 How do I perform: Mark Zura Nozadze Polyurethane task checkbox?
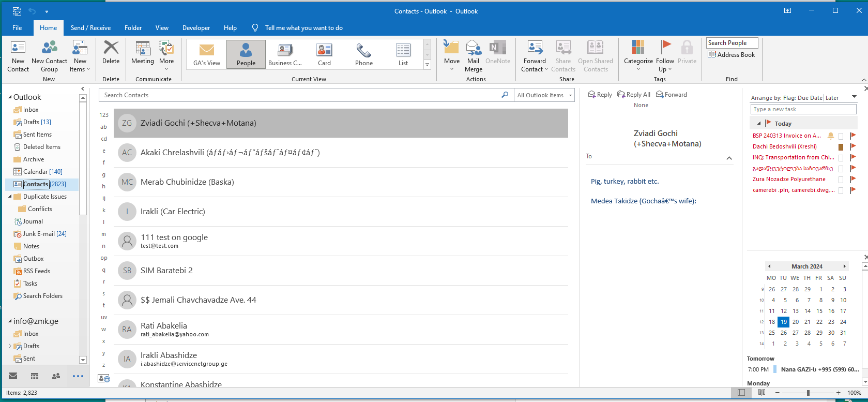(x=841, y=180)
